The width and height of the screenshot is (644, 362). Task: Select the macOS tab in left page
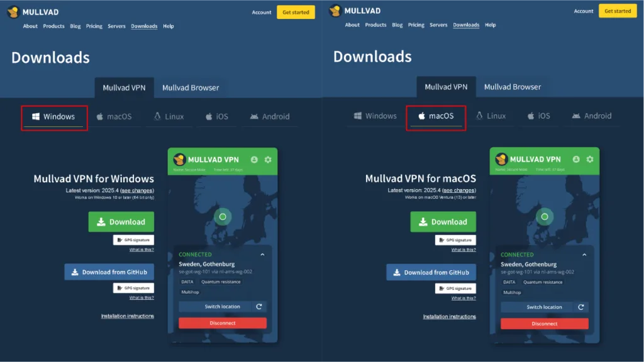[x=114, y=116]
